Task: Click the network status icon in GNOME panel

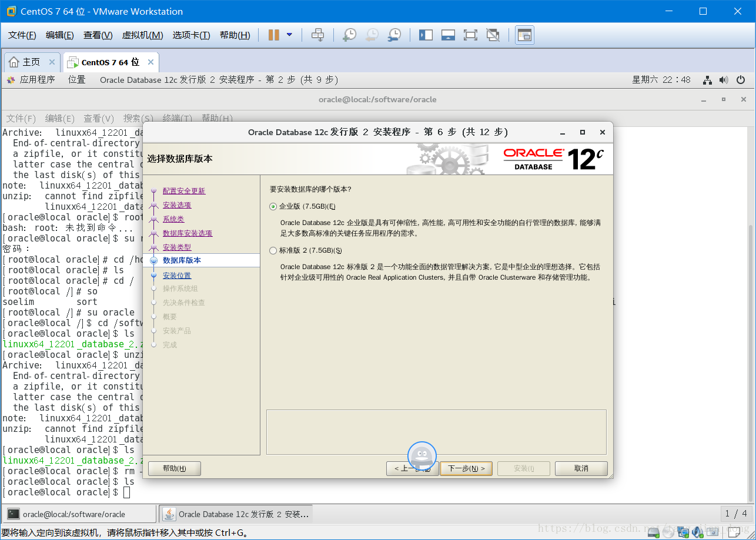Action: click(x=708, y=80)
